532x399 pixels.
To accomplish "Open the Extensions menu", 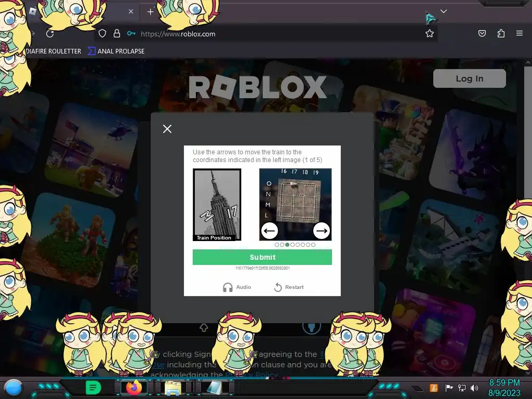I will coord(501,33).
